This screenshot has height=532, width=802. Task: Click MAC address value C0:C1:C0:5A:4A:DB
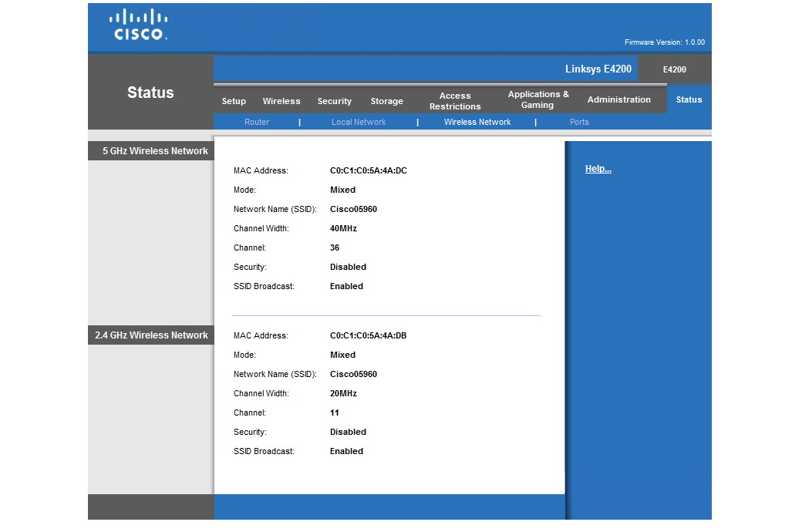[368, 335]
